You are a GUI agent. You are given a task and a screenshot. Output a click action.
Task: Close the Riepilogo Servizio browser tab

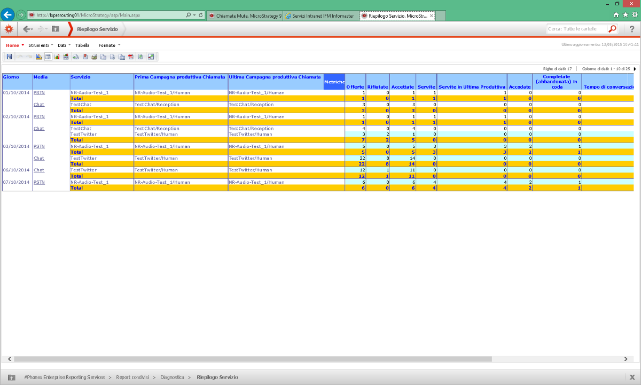click(x=431, y=16)
